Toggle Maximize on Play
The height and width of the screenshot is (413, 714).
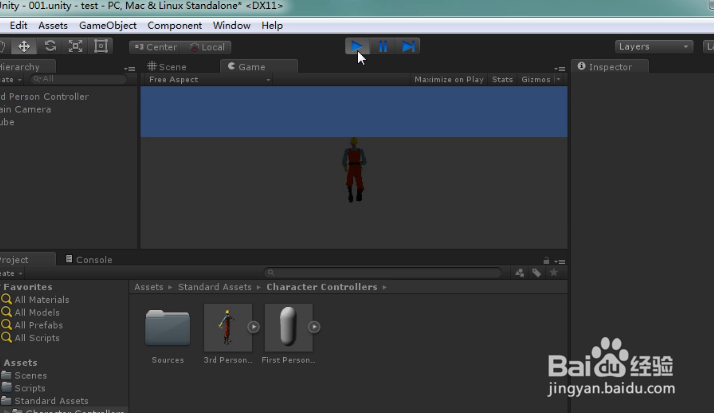(x=449, y=79)
